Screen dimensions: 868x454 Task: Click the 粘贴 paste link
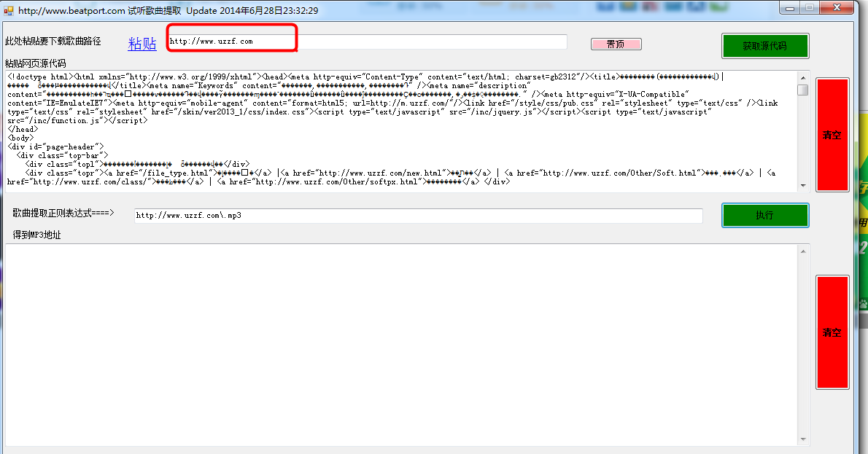click(142, 44)
